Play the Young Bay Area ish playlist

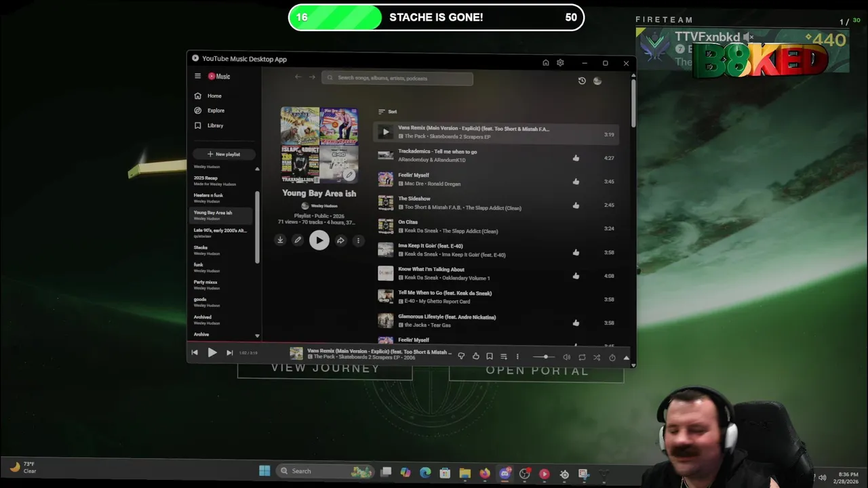point(319,240)
